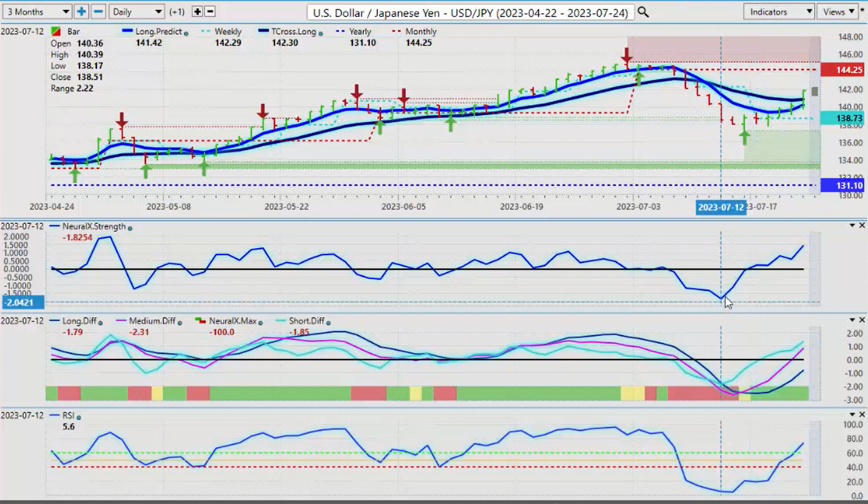Click the red-green Bar chart type icon

55,32
